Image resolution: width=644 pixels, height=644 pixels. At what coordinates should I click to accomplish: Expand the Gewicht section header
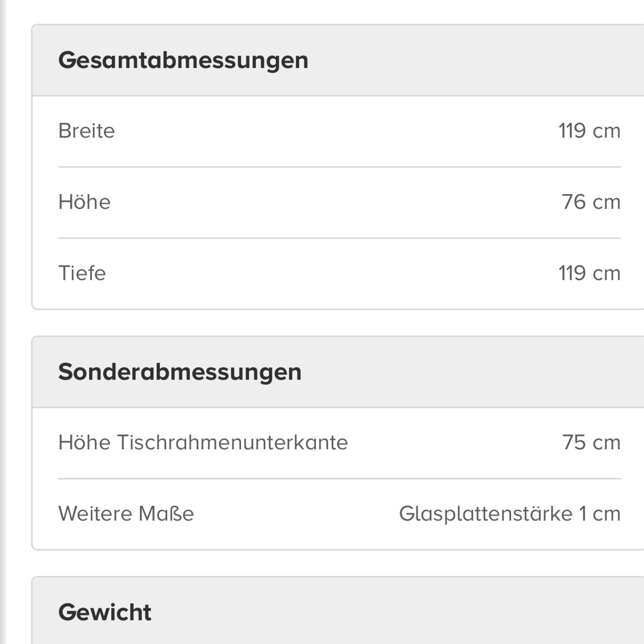pos(338,610)
